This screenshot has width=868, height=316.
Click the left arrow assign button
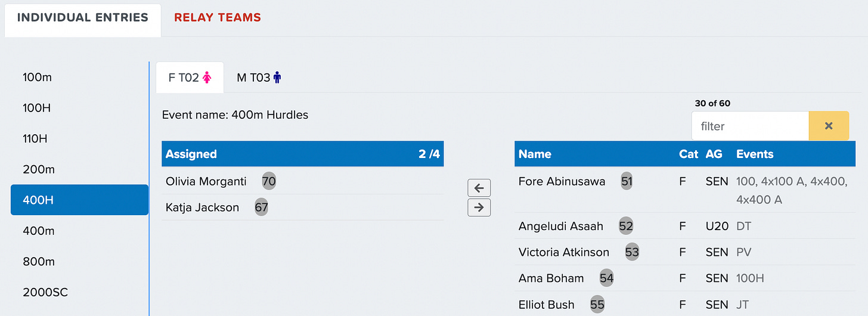pos(479,188)
